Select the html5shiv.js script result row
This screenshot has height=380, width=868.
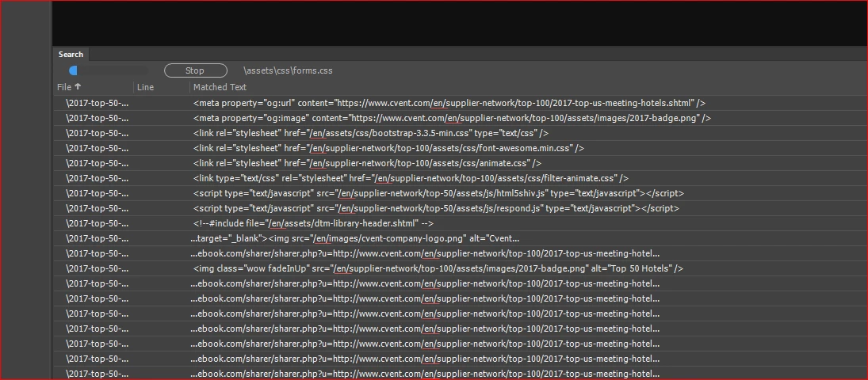461,194
